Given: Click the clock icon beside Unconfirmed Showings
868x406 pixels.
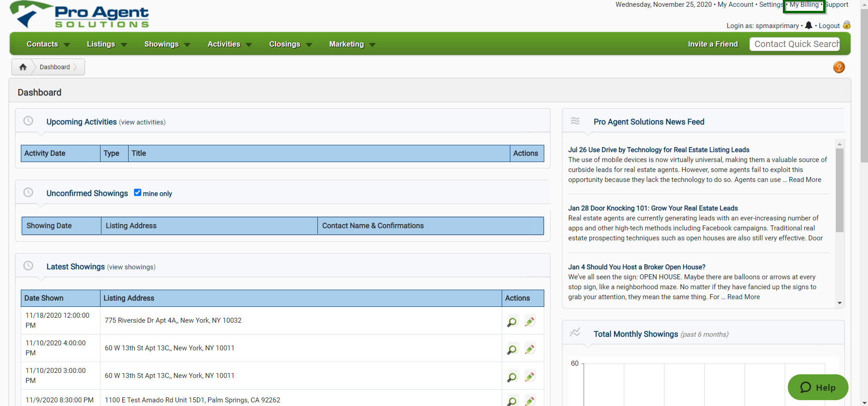Looking at the screenshot, I should click(x=28, y=192).
